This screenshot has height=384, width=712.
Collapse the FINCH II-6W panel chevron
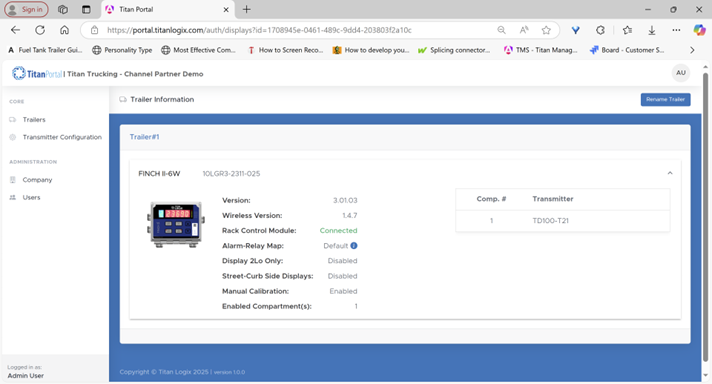click(x=670, y=173)
